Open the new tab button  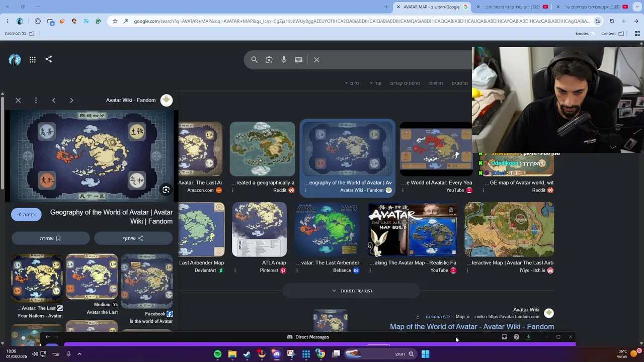click(386, 7)
